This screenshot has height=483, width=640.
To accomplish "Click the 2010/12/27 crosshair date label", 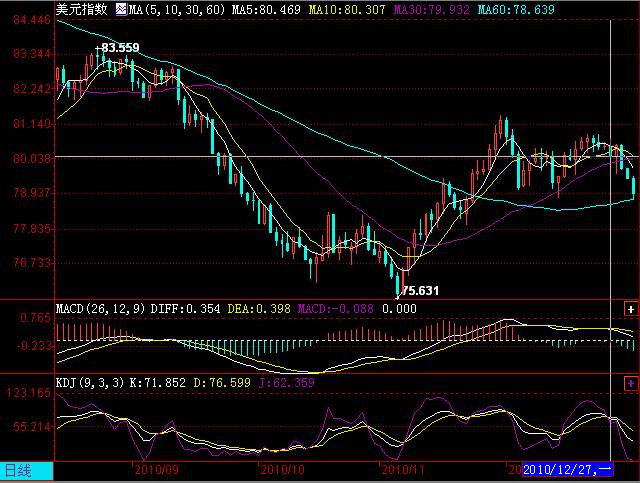I will pyautogui.click(x=567, y=470).
